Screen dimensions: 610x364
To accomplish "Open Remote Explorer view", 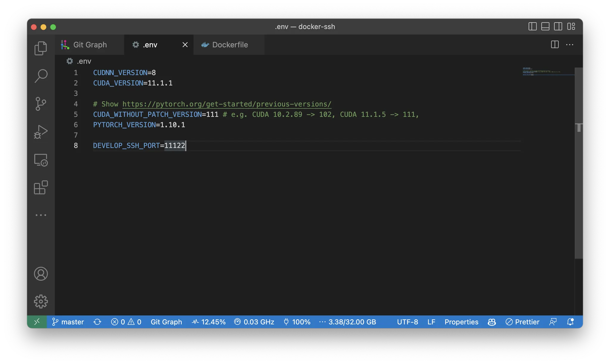I will pos(41,160).
